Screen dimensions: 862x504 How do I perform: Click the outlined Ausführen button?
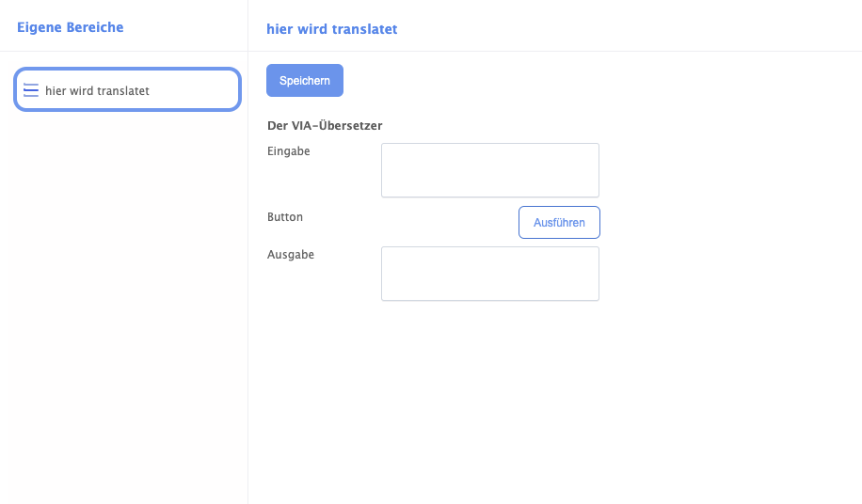(559, 223)
